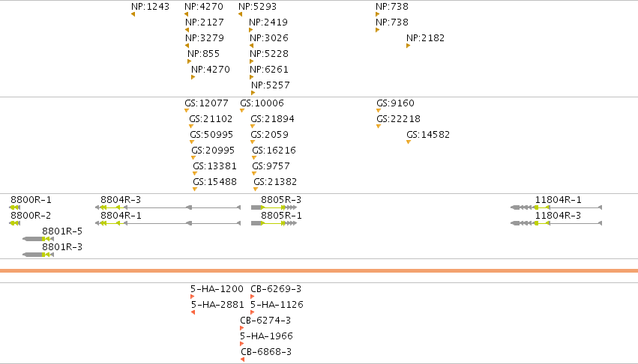This screenshot has height=364, width=638.
Task: Click the triangle marker under NP:5293
Action: click(x=240, y=15)
